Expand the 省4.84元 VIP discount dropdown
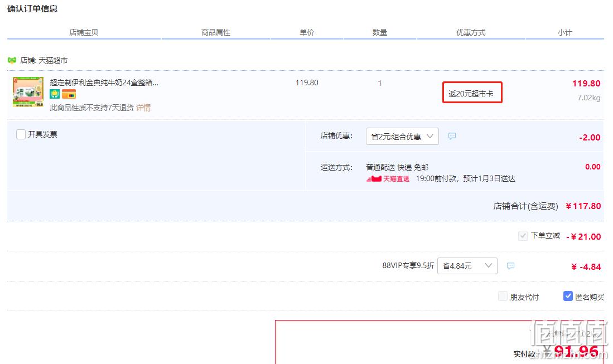The height and width of the screenshot is (364, 613). point(467,266)
